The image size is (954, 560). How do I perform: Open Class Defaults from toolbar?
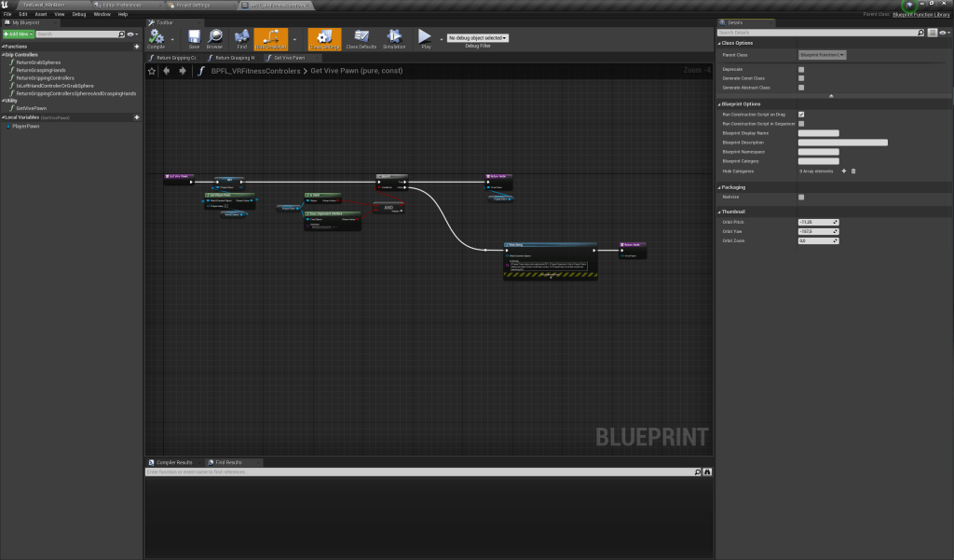[361, 38]
